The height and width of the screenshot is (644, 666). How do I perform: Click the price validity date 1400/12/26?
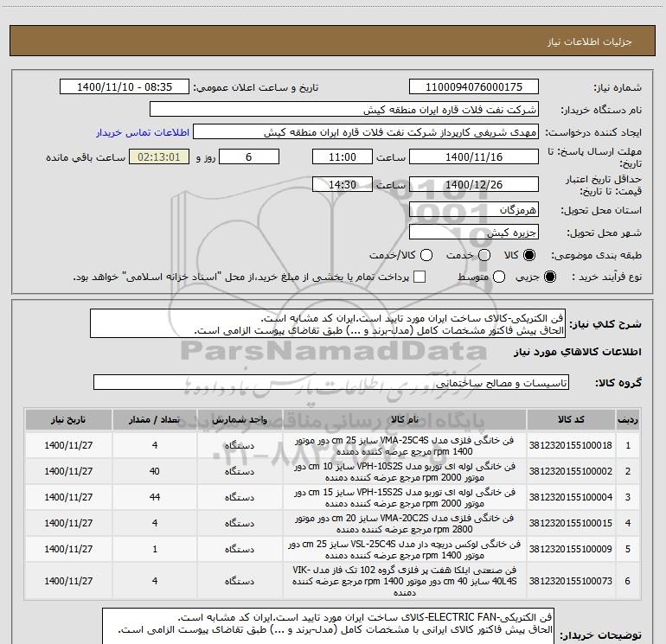coord(474,185)
